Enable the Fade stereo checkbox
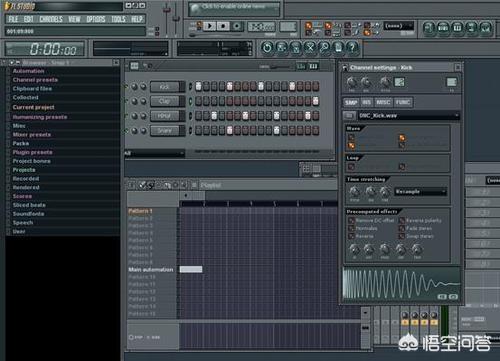Image resolution: width=500 pixels, height=361 pixels. 402,228
